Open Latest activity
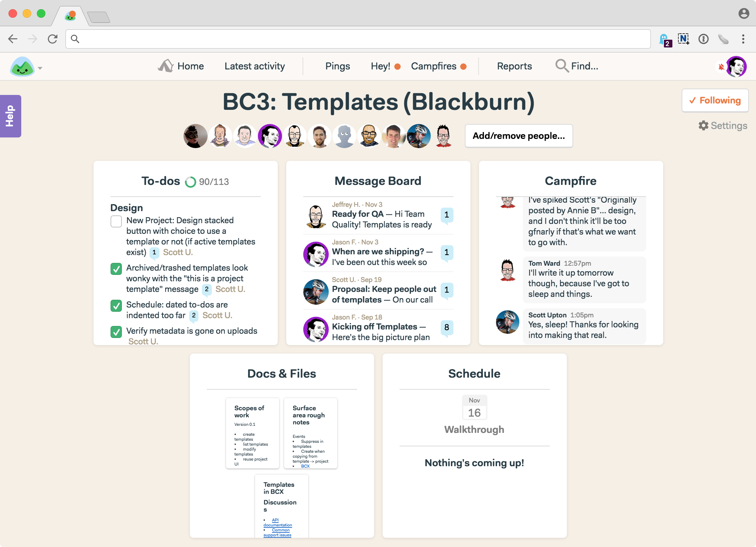The width and height of the screenshot is (756, 547). tap(255, 66)
